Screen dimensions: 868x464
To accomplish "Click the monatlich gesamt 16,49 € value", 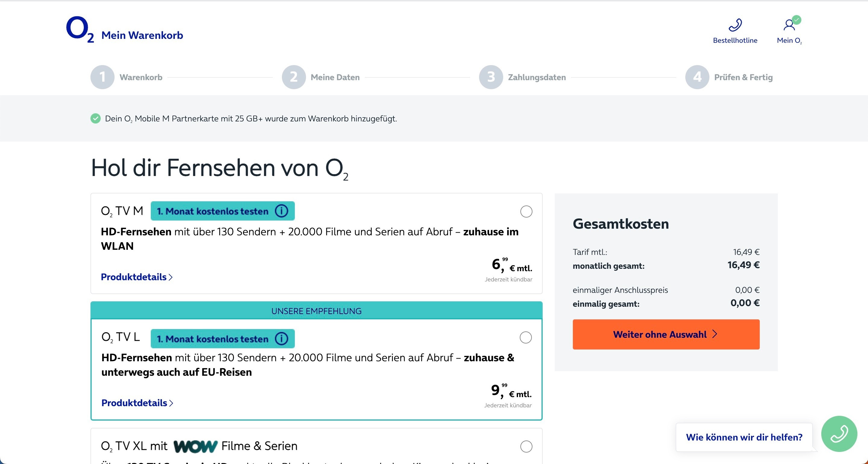I will (x=743, y=265).
